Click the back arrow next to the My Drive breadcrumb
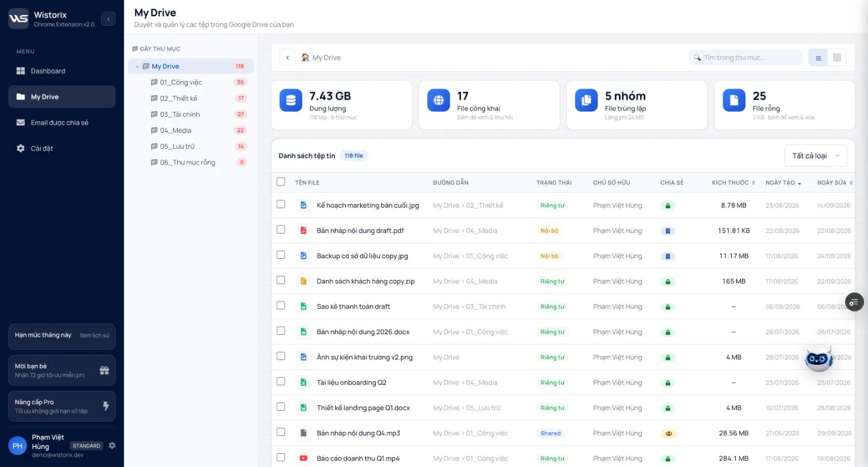This screenshot has width=868, height=467. point(288,58)
